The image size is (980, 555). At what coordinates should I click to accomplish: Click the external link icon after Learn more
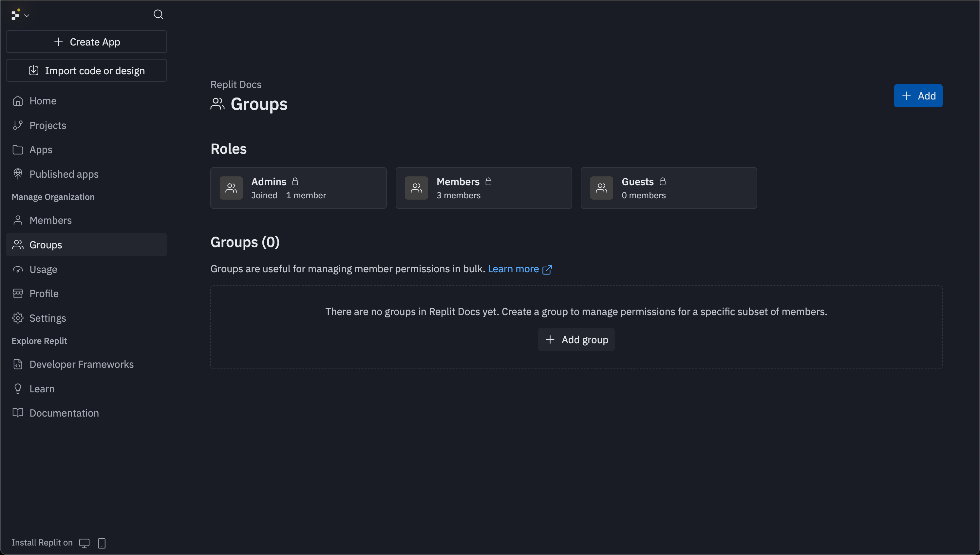click(547, 270)
